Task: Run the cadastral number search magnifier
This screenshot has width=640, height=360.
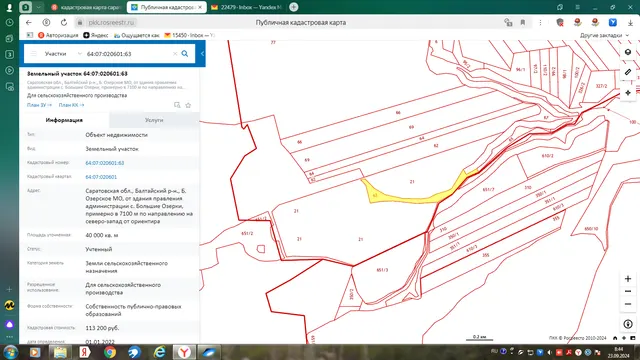Action: (185, 53)
